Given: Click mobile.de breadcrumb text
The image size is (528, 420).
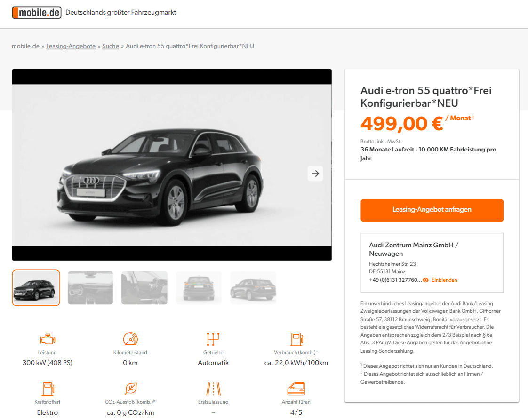Looking at the screenshot, I should (25, 46).
